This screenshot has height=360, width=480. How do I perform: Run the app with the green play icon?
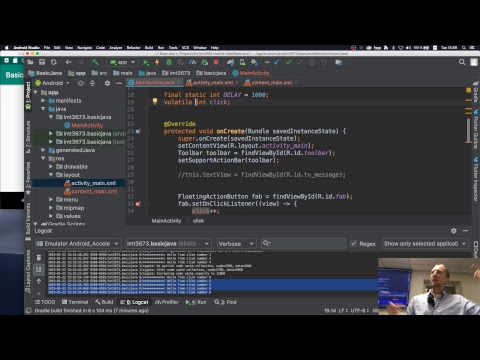[146, 62]
